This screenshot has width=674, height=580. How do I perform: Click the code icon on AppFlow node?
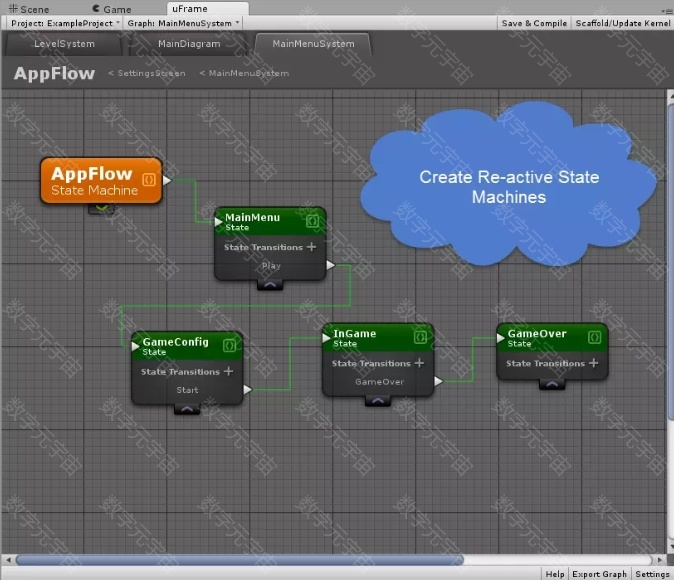(x=149, y=179)
